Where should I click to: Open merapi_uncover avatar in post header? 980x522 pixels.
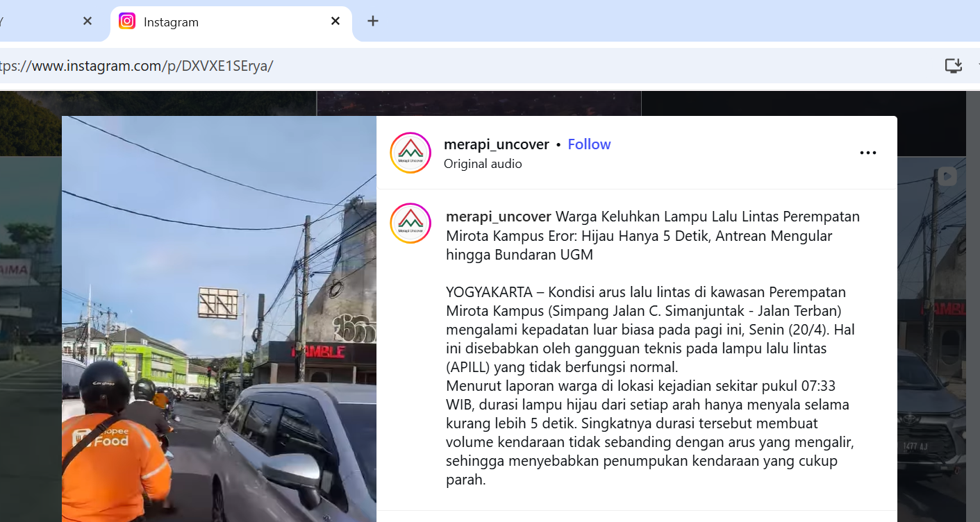click(x=410, y=153)
